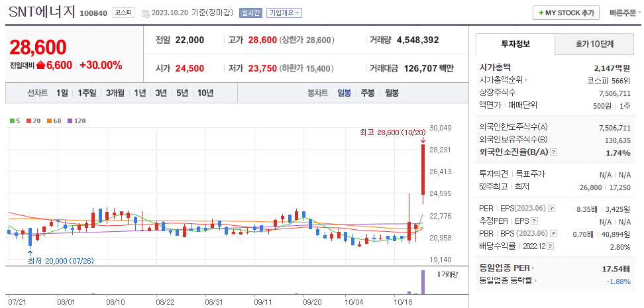This screenshot has width=644, height=308.
Task: Click the 시가 24,500 value
Action: pos(189,69)
